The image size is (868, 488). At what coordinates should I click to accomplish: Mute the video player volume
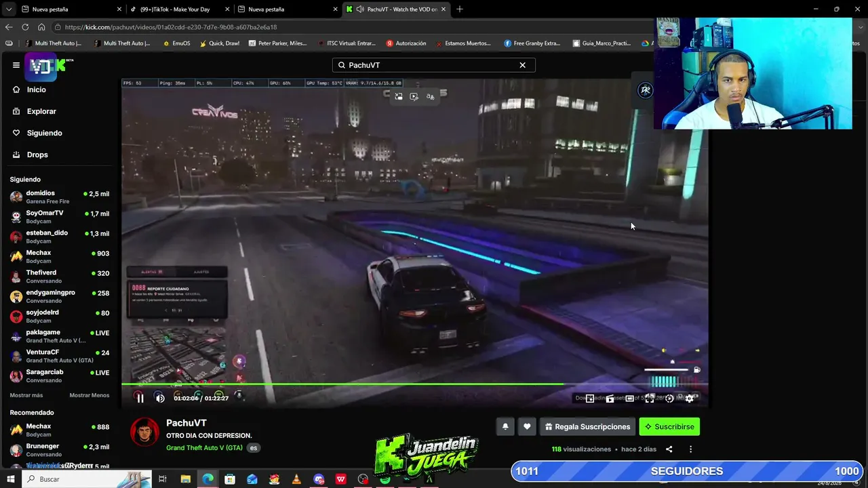click(160, 399)
